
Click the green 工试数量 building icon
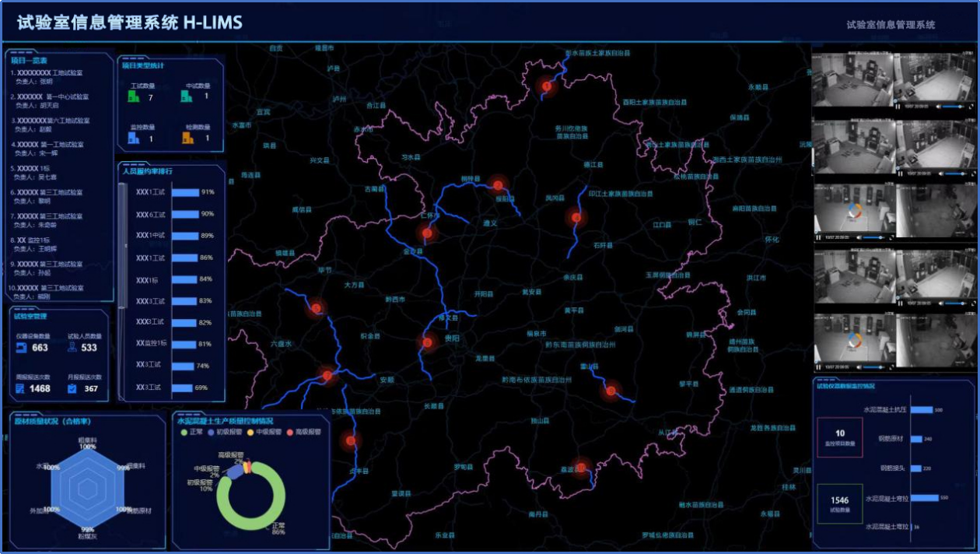click(x=134, y=96)
